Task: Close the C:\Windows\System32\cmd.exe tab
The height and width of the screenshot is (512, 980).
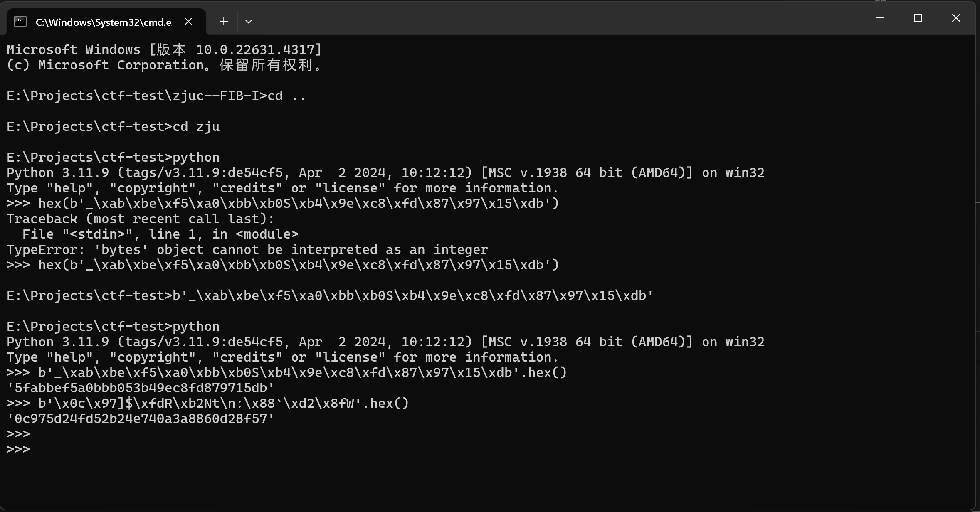Action: tap(188, 22)
